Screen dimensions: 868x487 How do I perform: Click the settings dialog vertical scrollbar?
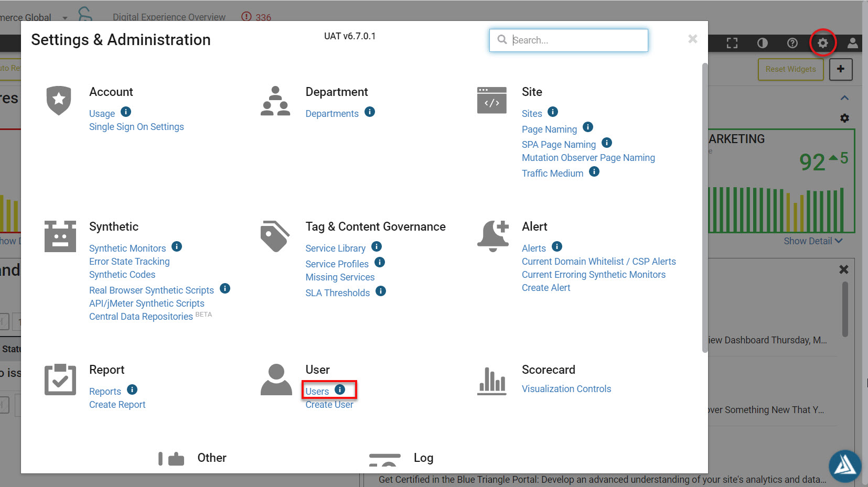[x=705, y=208]
